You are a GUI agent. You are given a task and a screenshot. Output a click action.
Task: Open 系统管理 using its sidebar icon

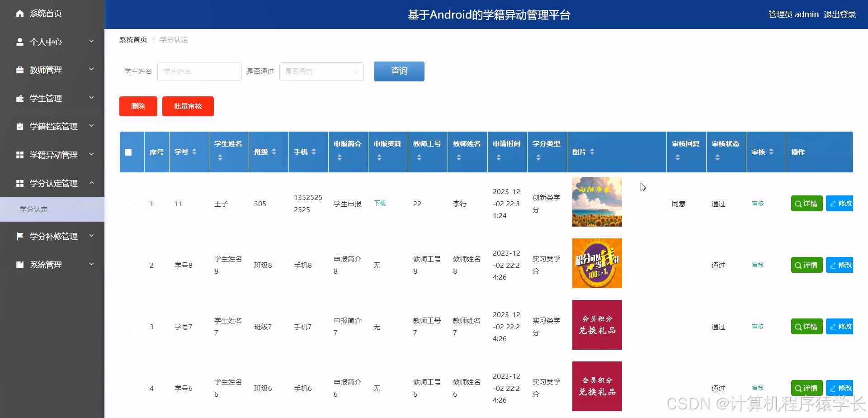19,264
